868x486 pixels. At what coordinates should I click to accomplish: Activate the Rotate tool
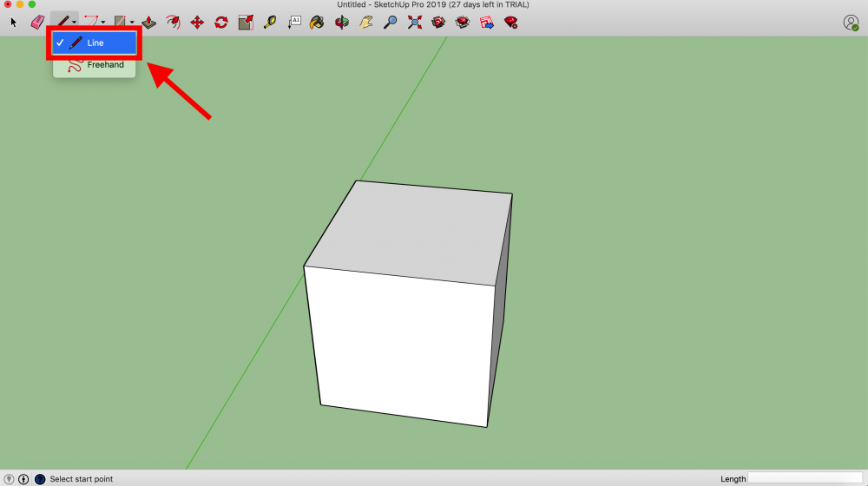(221, 23)
